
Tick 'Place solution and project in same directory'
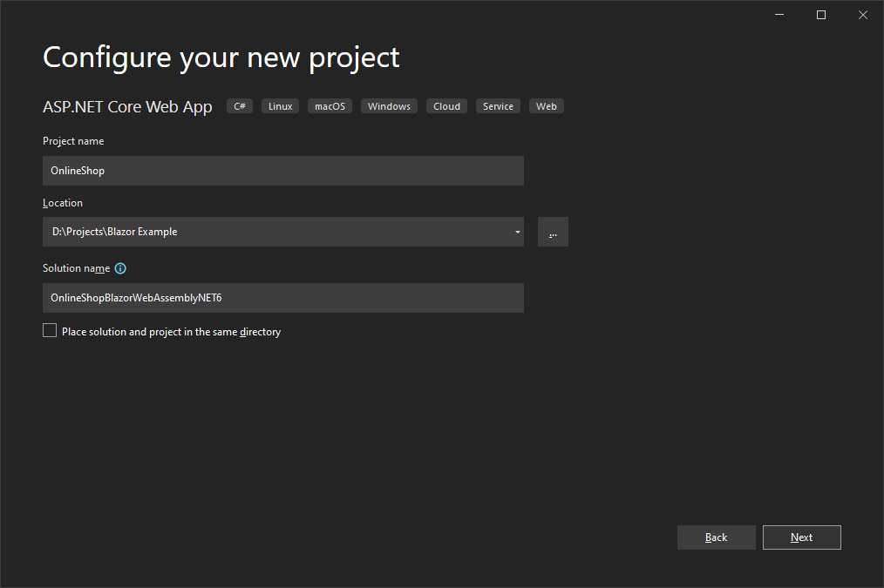(x=50, y=331)
